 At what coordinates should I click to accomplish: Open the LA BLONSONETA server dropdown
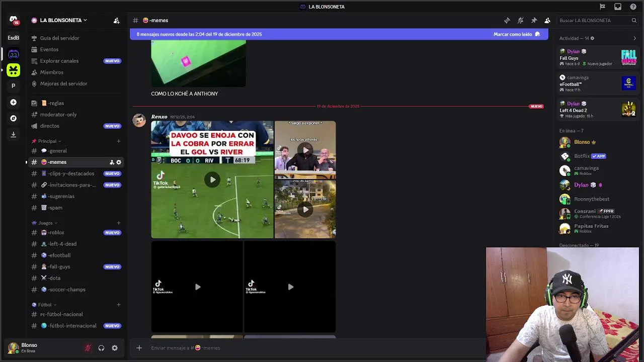click(x=63, y=21)
